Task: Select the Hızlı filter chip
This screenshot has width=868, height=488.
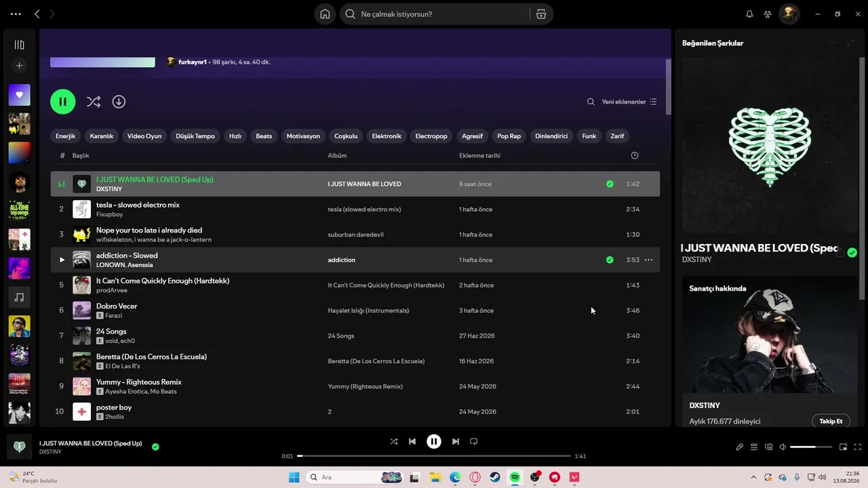Action: click(x=235, y=136)
